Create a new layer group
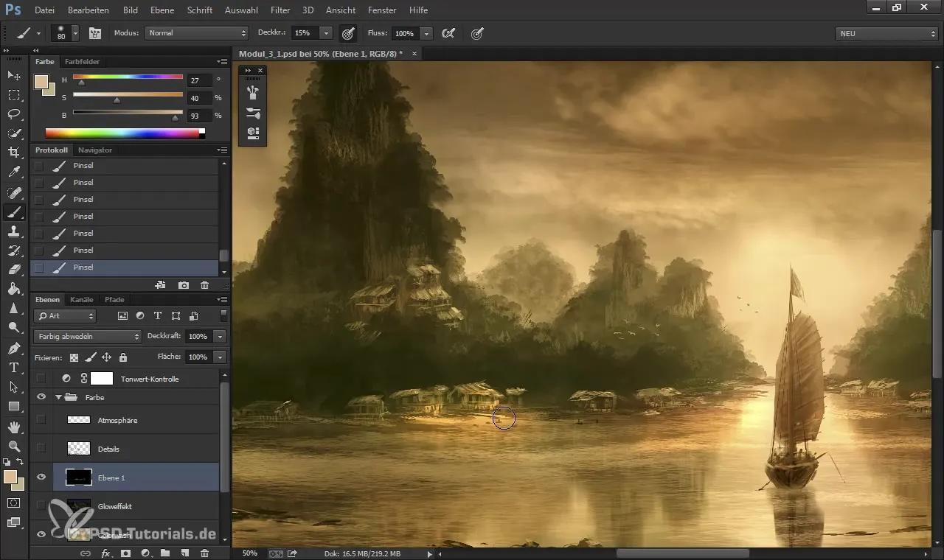Screen dimensions: 944x560 tap(164, 553)
